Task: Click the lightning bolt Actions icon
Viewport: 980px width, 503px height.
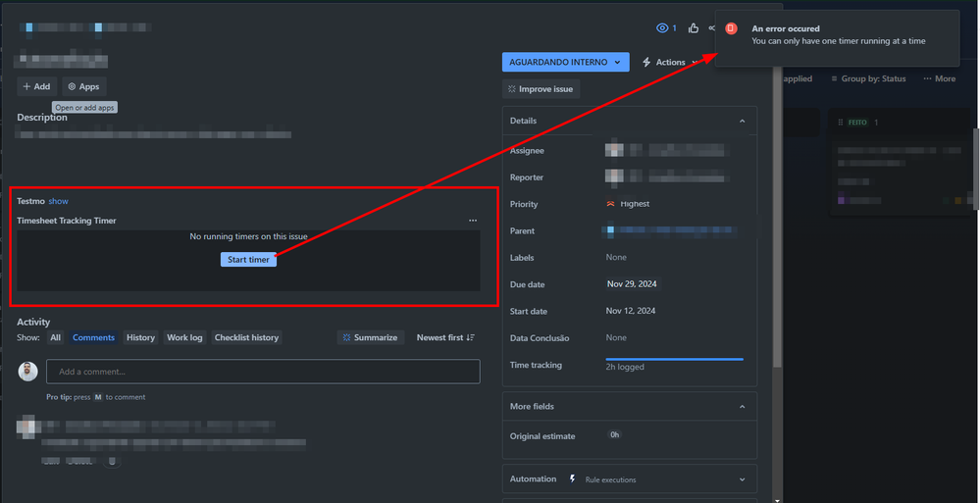Action: 646,62
